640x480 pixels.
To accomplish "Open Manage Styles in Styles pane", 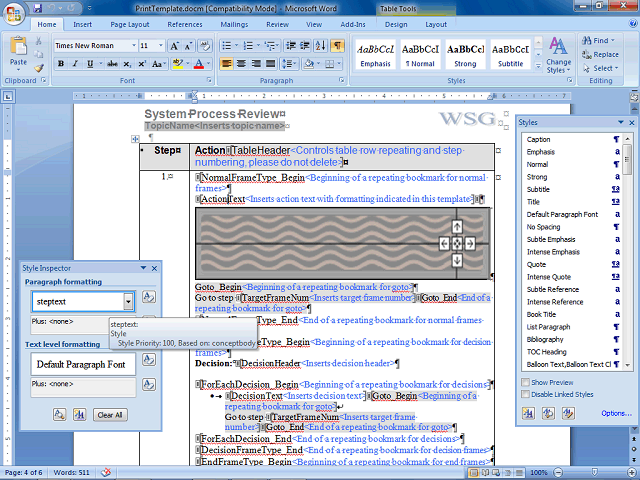I will pos(568,413).
